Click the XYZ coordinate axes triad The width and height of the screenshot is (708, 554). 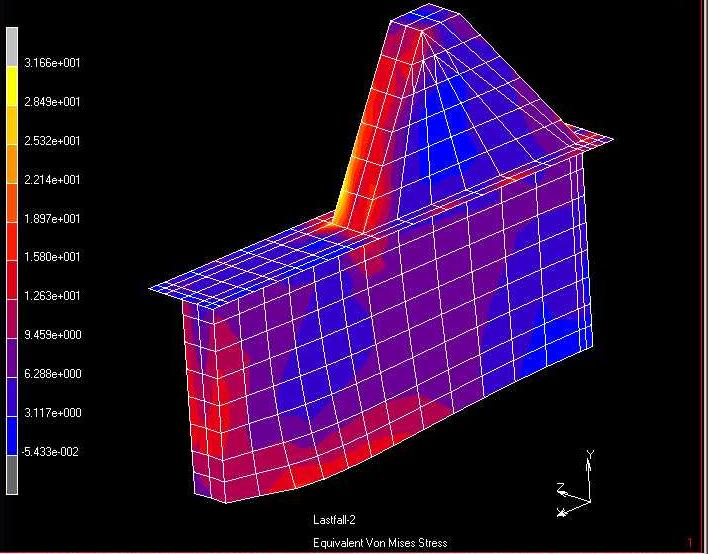[576, 484]
